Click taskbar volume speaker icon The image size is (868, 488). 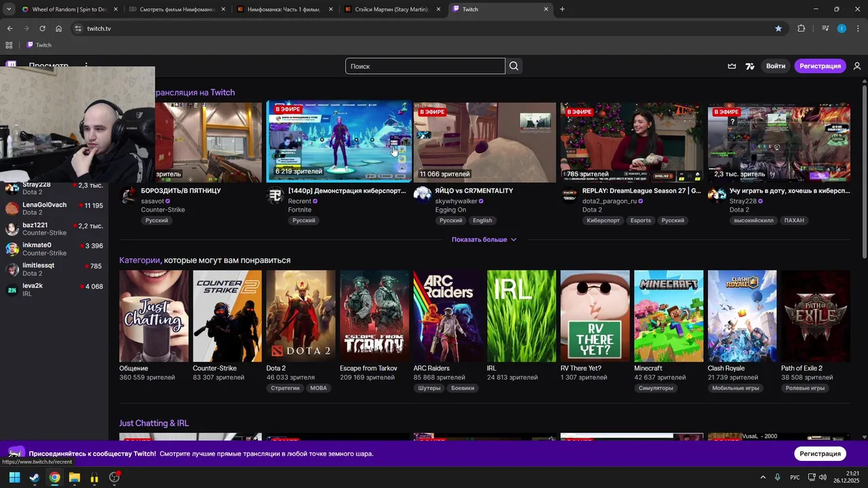tap(823, 477)
